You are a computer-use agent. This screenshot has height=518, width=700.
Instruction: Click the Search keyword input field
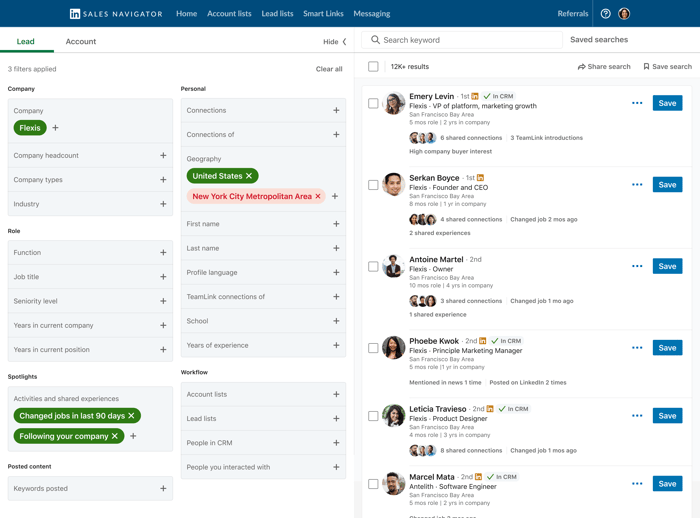(465, 40)
